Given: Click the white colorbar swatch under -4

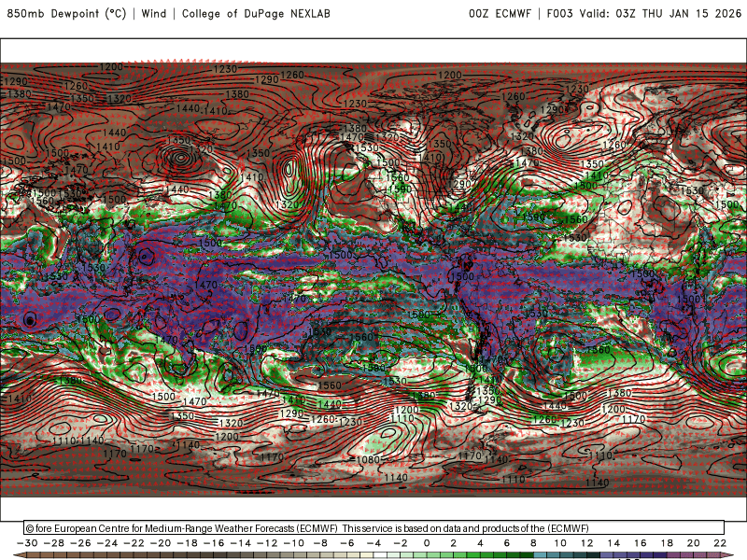Looking at the screenshot, I should point(380,555).
